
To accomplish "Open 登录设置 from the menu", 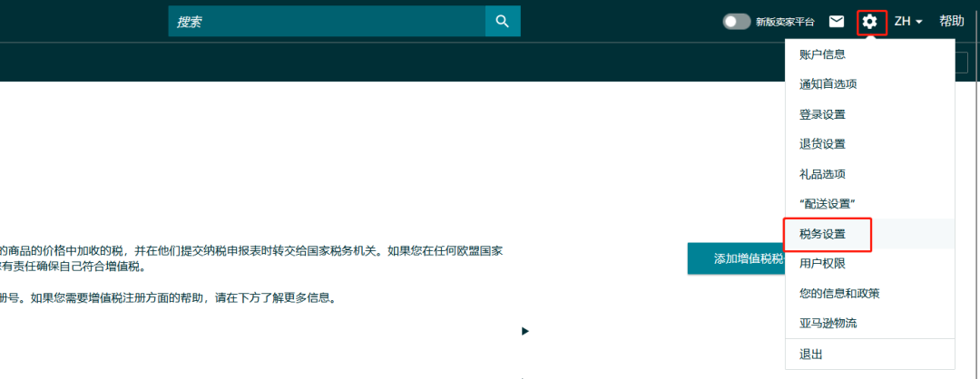I will coord(822,114).
